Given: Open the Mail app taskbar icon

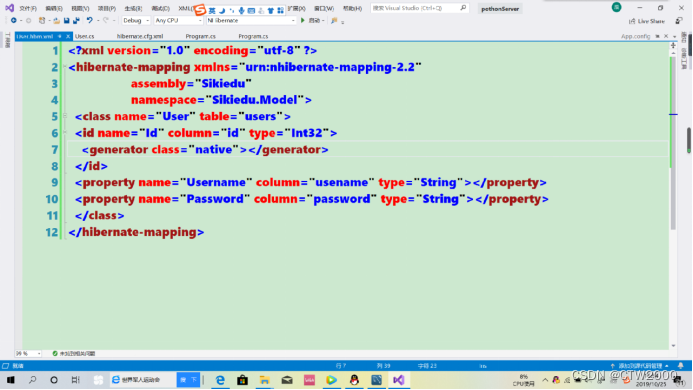Looking at the screenshot, I should [x=287, y=380].
